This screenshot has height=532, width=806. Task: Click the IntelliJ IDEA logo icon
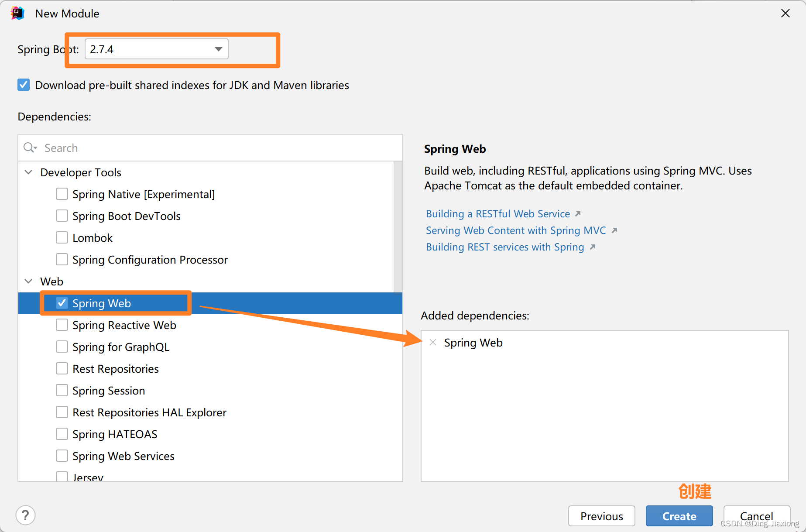coord(17,13)
